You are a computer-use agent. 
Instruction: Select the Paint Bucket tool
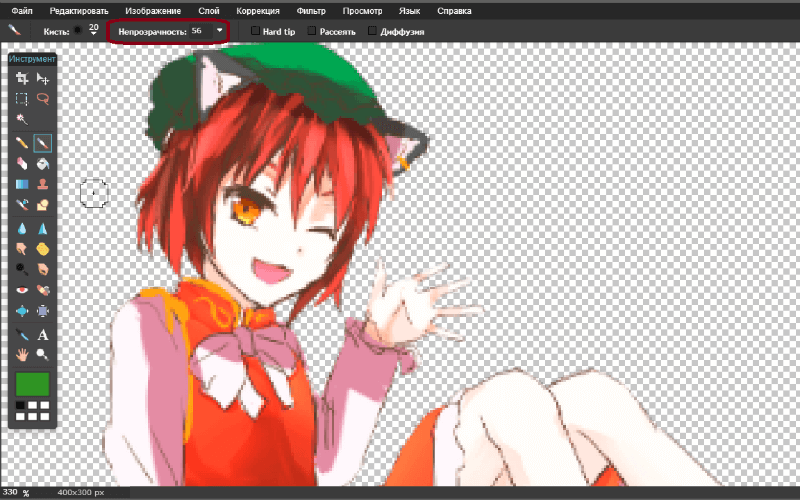43,164
